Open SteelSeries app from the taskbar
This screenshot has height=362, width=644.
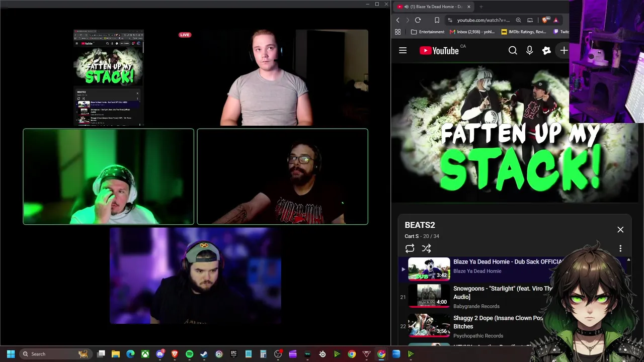(322, 354)
